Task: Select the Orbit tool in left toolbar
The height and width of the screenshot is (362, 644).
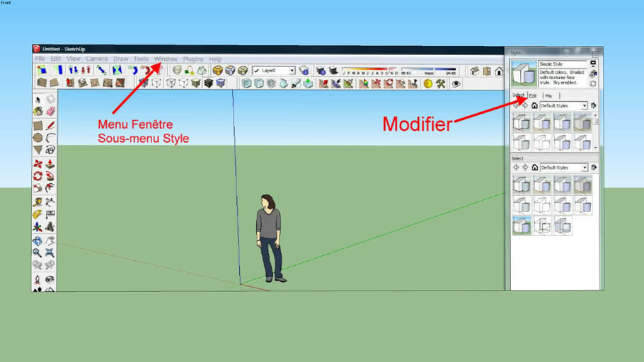Action: (x=38, y=240)
